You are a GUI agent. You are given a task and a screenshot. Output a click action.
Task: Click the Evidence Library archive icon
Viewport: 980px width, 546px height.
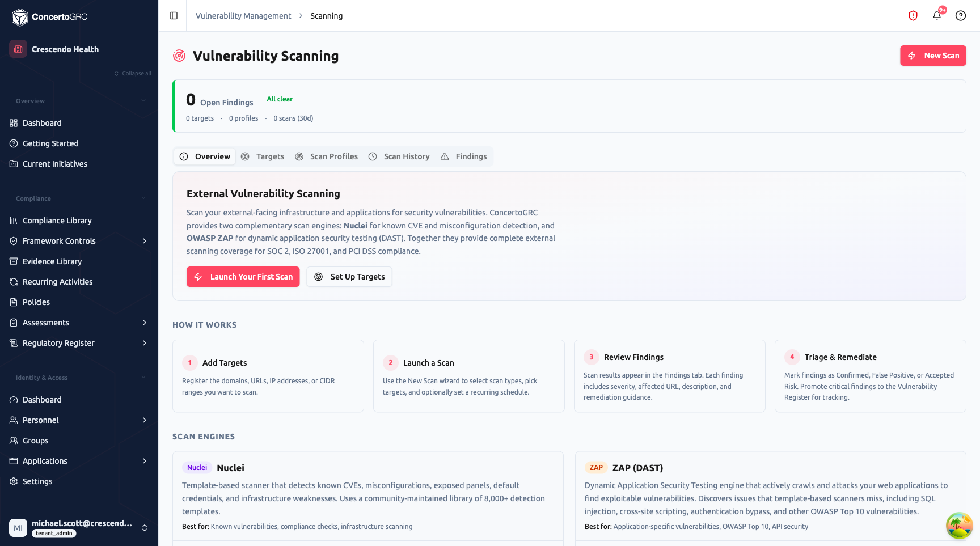click(14, 261)
